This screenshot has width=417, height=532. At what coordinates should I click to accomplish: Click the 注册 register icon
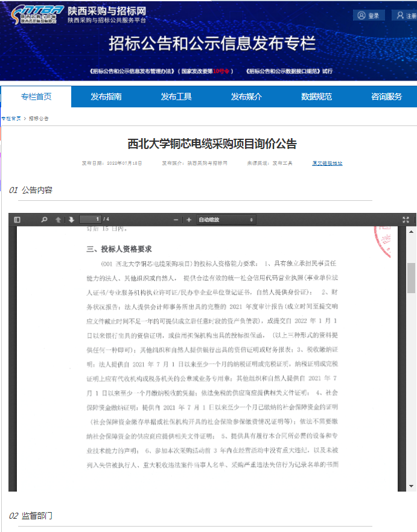400,16
